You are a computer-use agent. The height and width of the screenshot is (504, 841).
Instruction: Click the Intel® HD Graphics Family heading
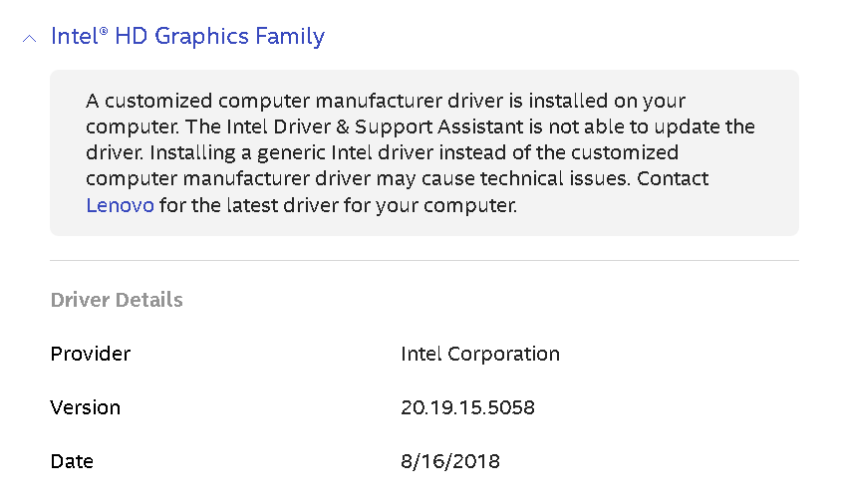[187, 37]
